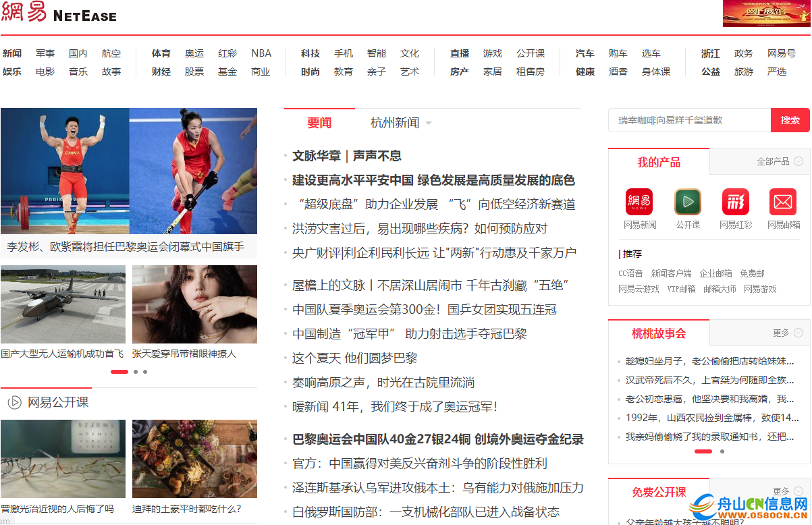
Task: Open the 邮箱大师 recommended link
Action: click(720, 289)
